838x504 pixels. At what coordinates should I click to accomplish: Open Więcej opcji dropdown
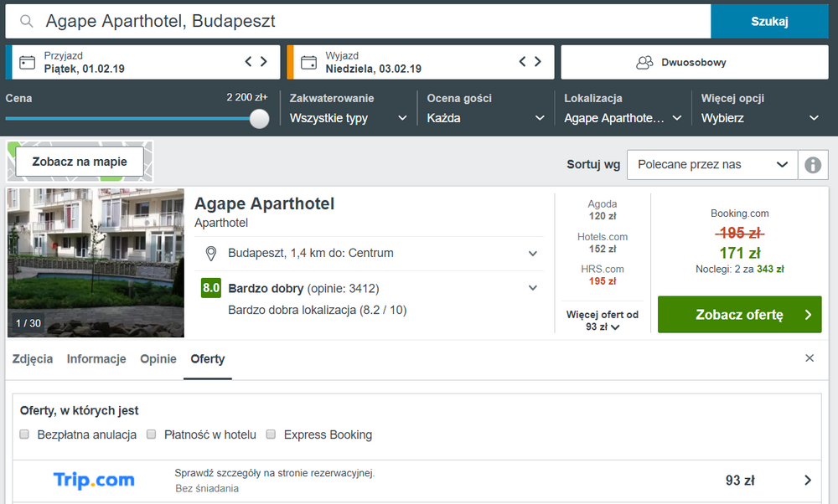(x=760, y=118)
